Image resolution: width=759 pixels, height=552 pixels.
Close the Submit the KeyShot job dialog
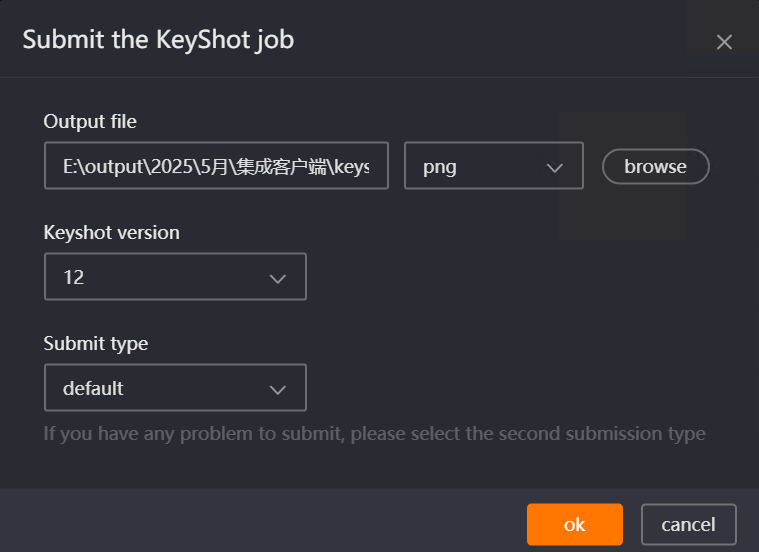click(x=724, y=42)
